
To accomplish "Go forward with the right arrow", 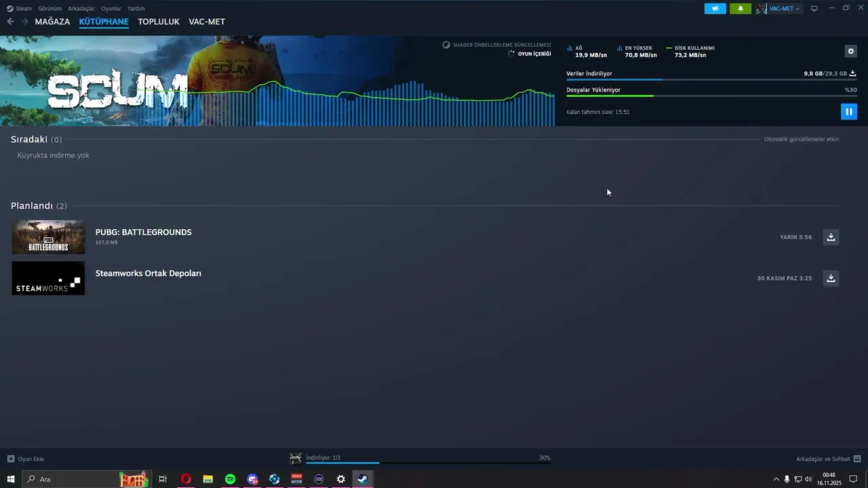I will (25, 22).
